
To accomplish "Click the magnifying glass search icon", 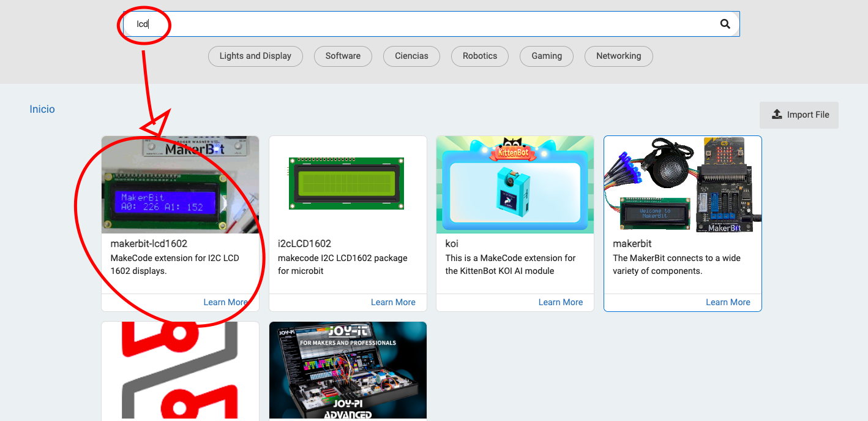I will click(725, 24).
